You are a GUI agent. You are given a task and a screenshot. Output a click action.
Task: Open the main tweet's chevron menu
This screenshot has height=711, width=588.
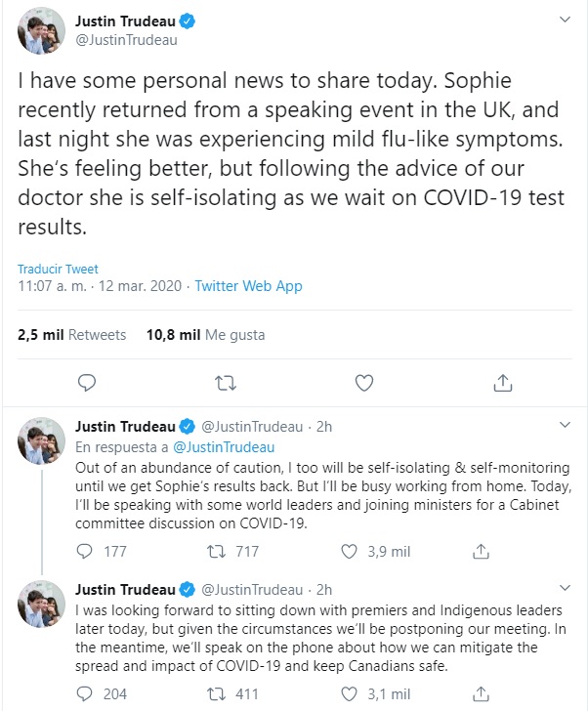565,20
